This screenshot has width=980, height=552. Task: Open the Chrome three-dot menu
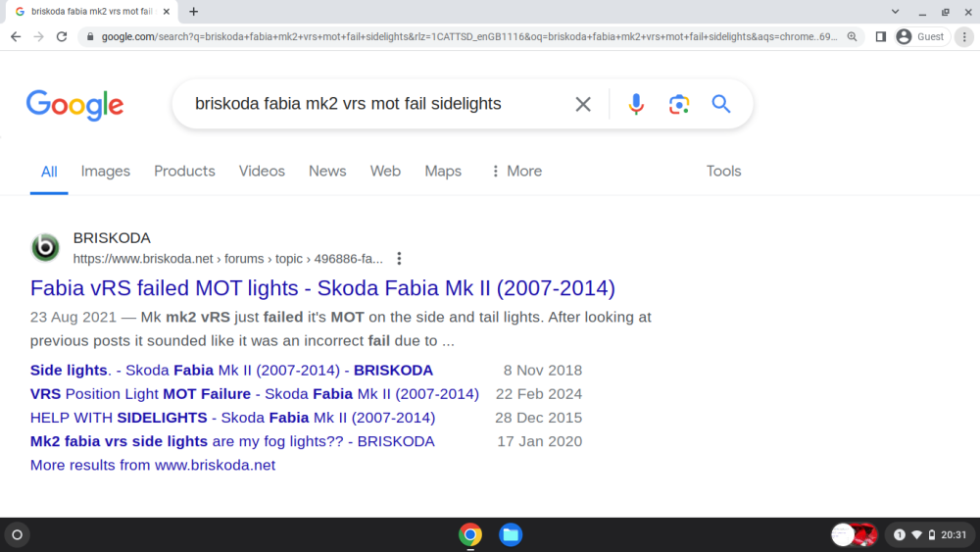(964, 37)
